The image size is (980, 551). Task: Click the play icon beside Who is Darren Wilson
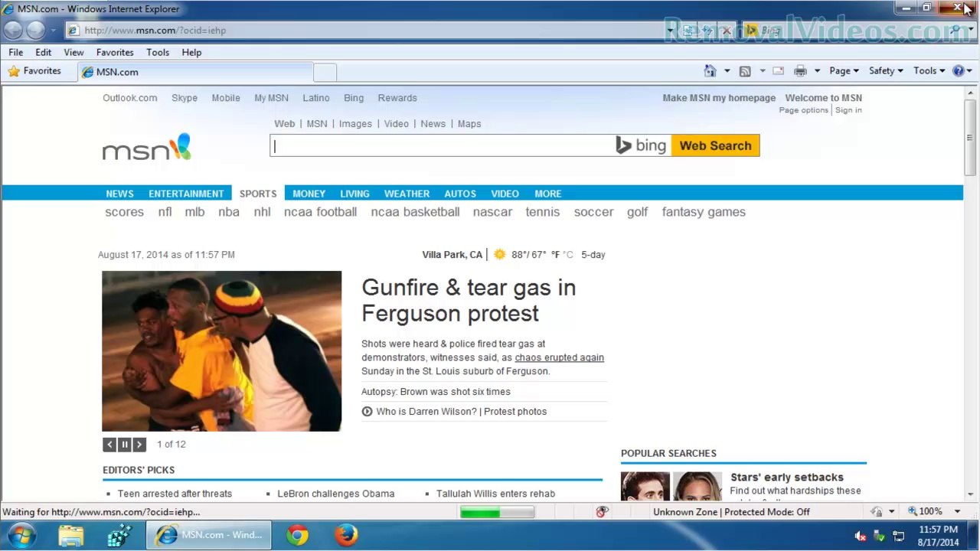tap(367, 412)
